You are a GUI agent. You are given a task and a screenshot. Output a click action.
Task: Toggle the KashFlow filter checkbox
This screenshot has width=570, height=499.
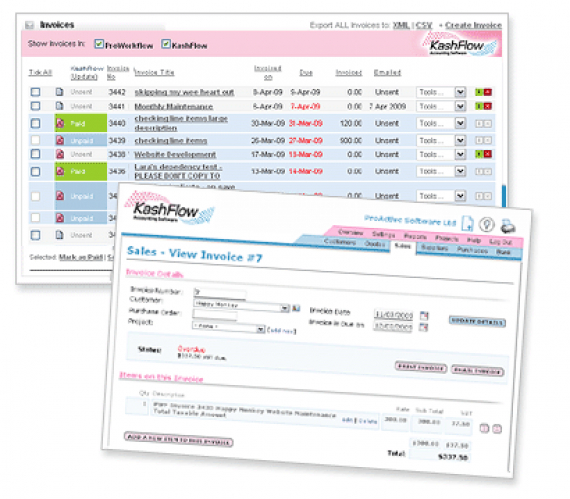[166, 44]
